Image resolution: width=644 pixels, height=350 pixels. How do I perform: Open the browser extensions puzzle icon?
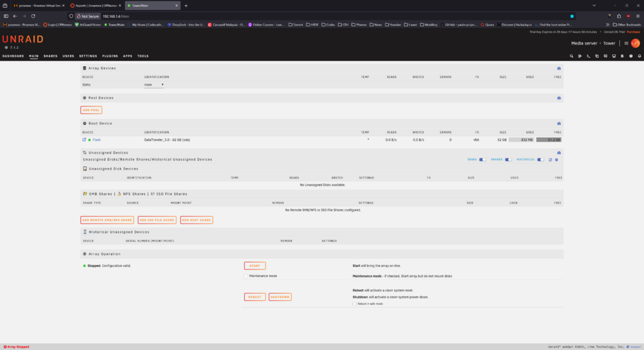tap(619, 16)
